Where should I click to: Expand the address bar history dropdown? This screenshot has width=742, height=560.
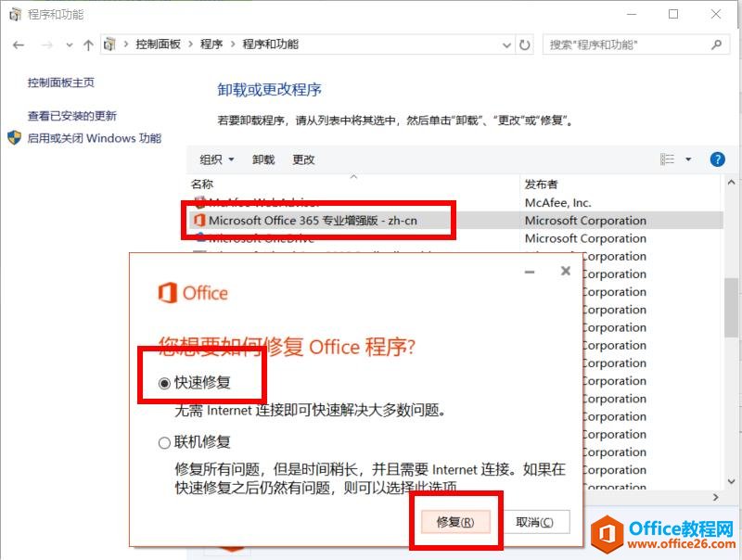tap(506, 45)
